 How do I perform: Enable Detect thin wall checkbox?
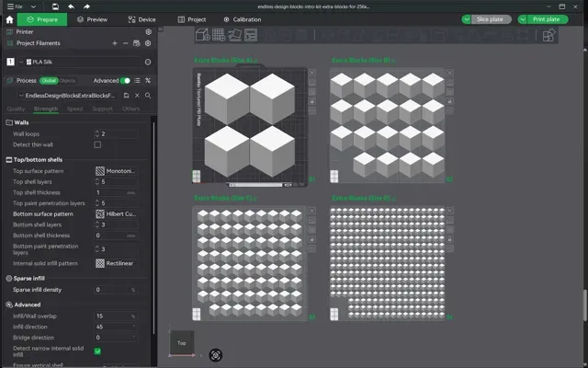pos(97,144)
